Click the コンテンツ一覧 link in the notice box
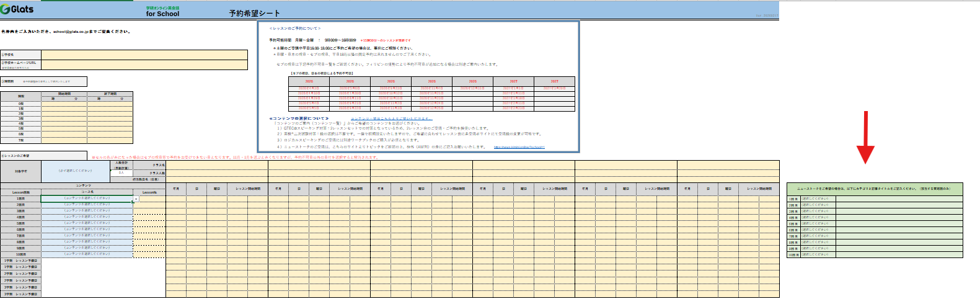Viewport: 980px width, 304px height. (x=392, y=118)
